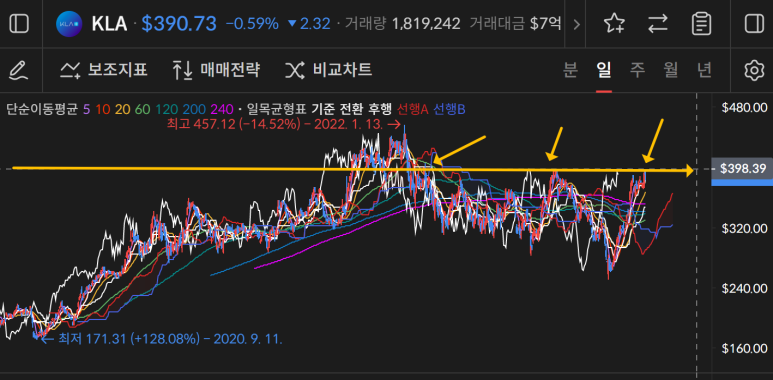Click the KLA ticker name
The height and width of the screenshot is (380, 773).
click(x=109, y=24)
